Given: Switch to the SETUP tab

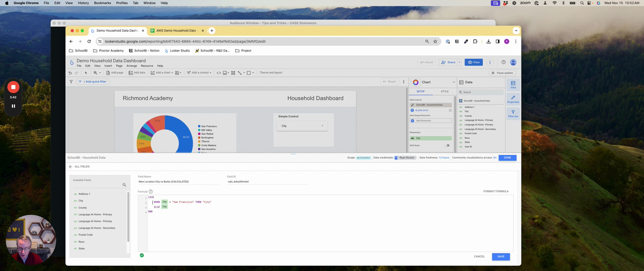Looking at the screenshot, I should point(420,91).
